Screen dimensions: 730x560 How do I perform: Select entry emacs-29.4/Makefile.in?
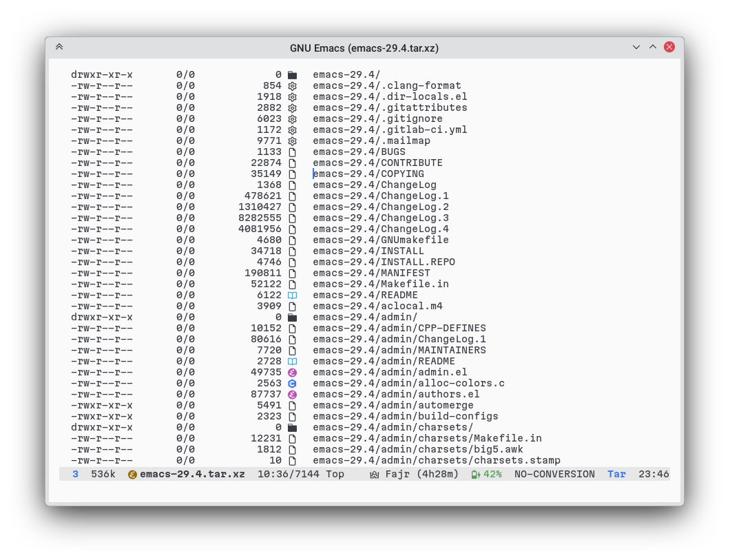point(380,284)
